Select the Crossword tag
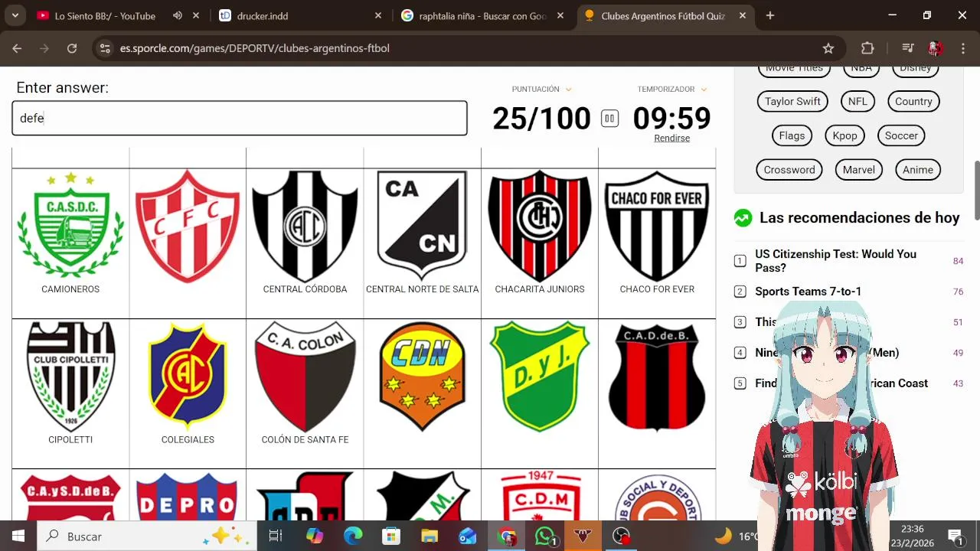 coord(789,170)
